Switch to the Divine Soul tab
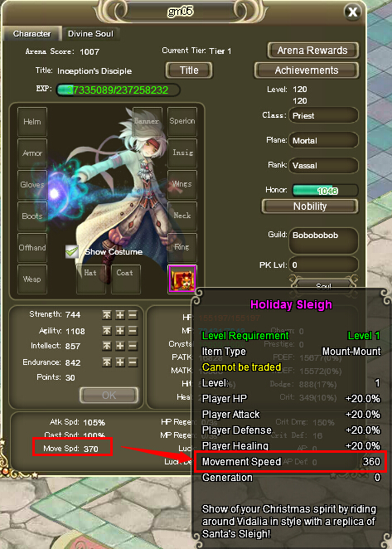The image size is (392, 549). coord(90,34)
